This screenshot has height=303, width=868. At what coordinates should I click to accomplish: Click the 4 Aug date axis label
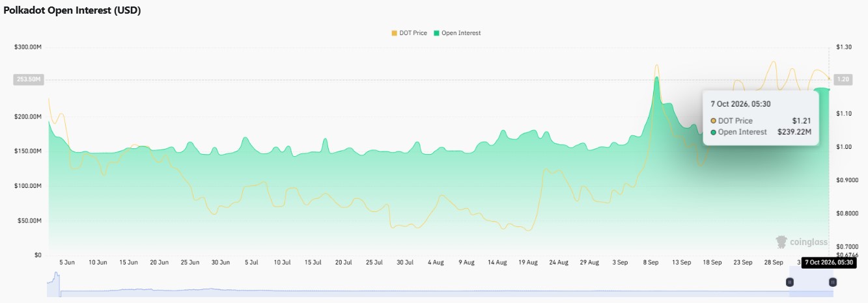pyautogui.click(x=436, y=263)
